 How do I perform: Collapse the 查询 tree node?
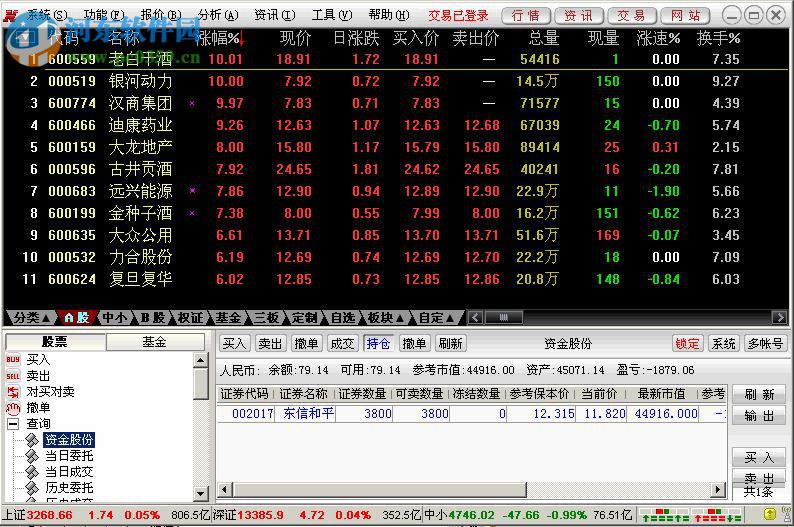click(x=13, y=424)
